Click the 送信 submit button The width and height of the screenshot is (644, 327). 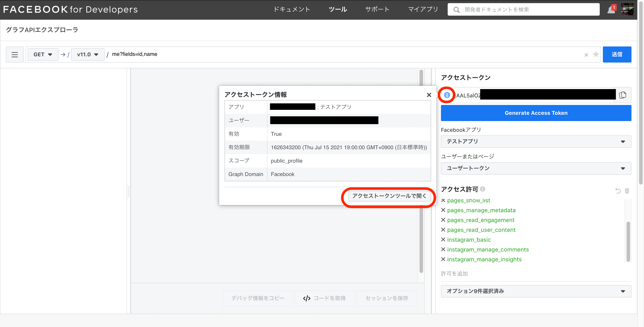[617, 54]
